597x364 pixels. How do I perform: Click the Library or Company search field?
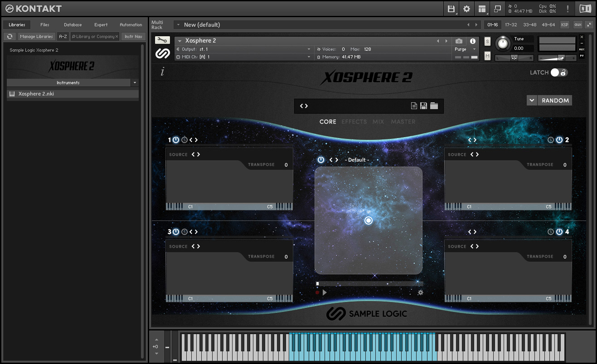tap(95, 36)
